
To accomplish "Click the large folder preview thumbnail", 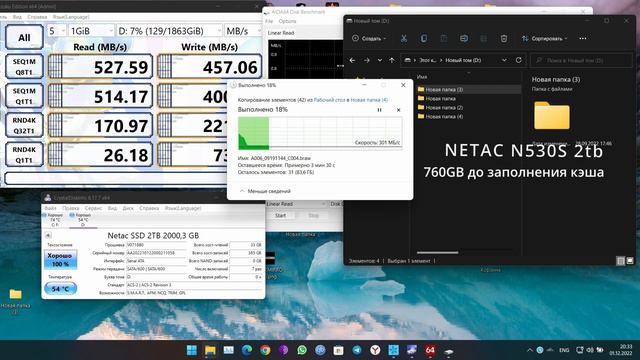I will tap(552, 116).
